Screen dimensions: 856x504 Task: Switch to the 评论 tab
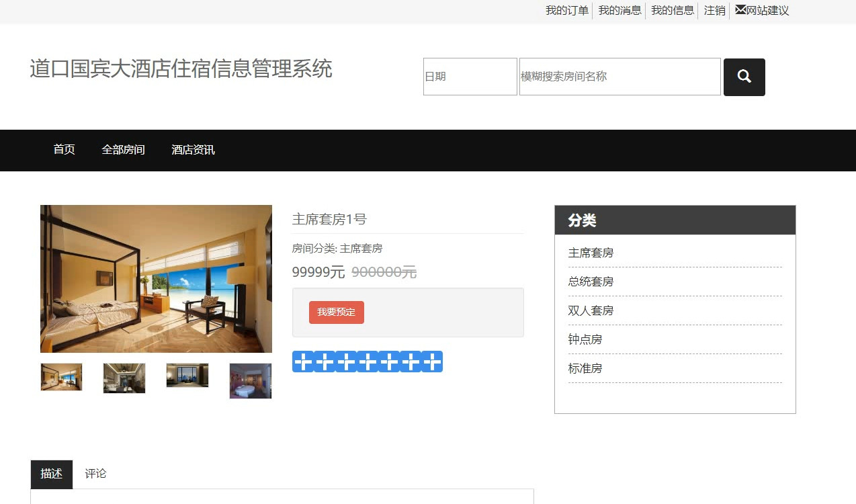pyautogui.click(x=95, y=474)
